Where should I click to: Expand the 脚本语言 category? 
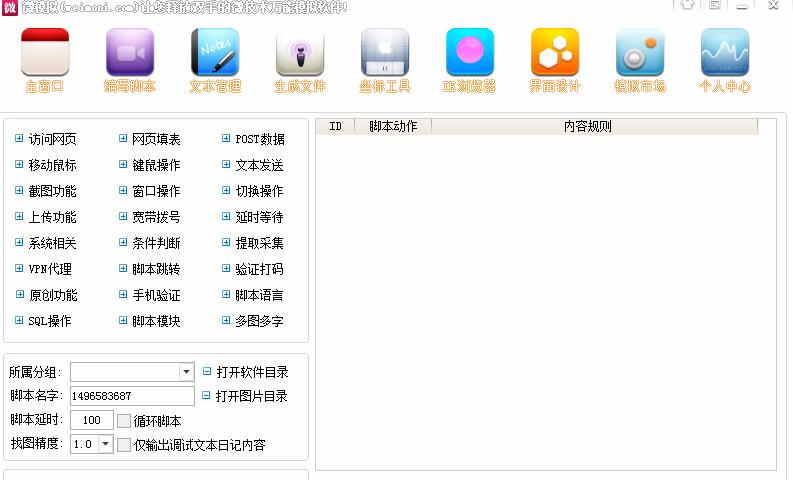(226, 294)
